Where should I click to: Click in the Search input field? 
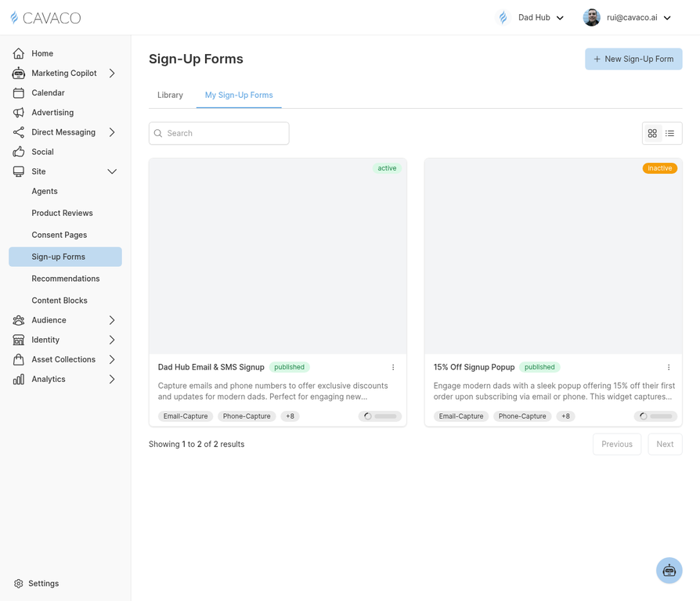point(218,133)
